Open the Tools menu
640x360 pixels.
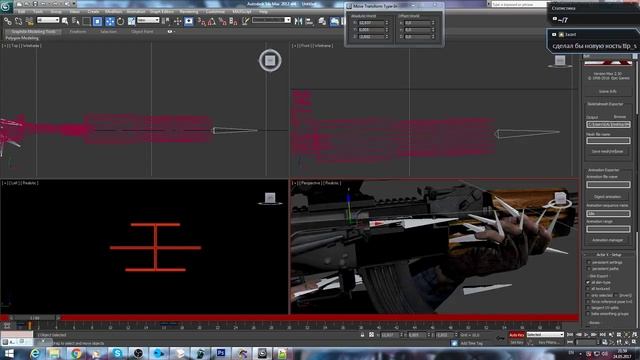(38, 12)
